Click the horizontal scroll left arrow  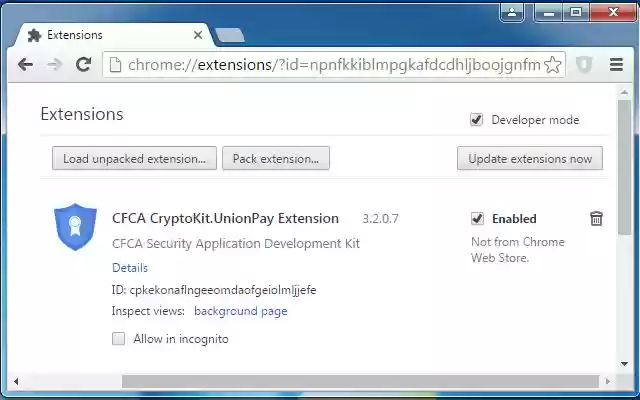click(16, 381)
